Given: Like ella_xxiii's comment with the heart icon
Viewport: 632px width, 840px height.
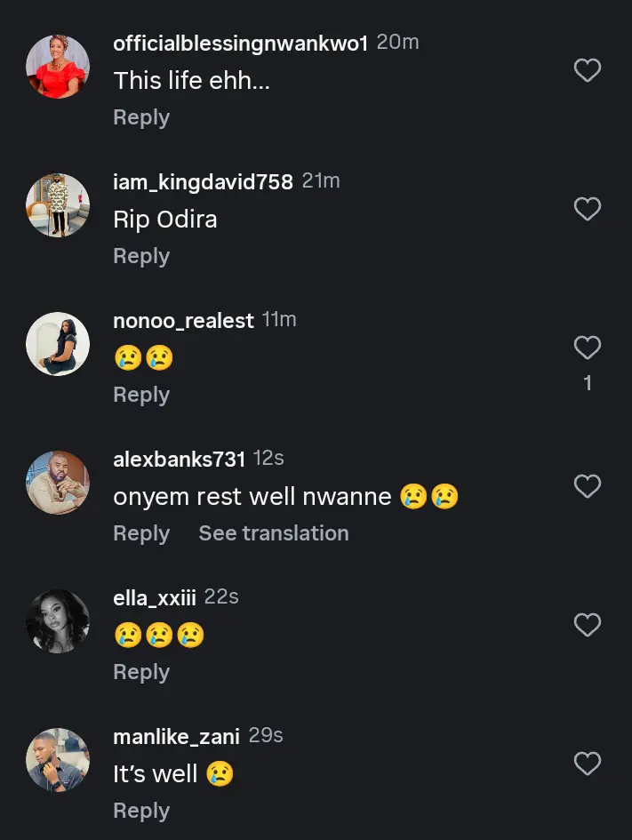Looking at the screenshot, I should click(587, 625).
